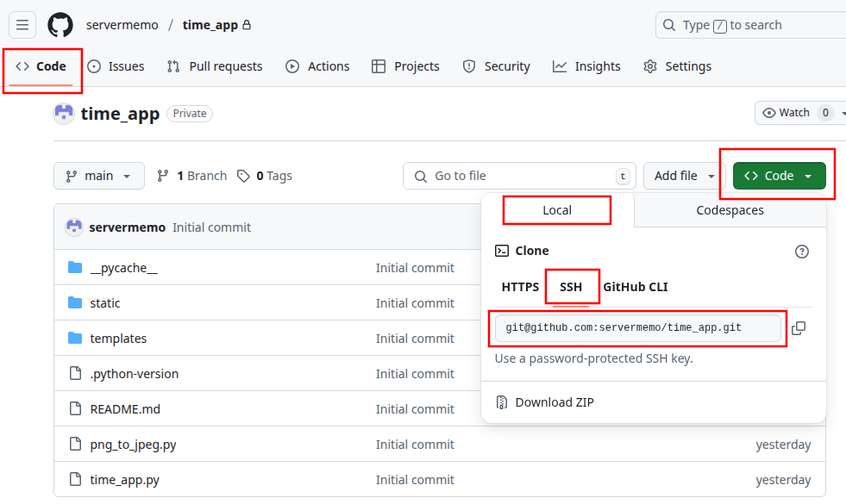Open Initial commit message for README.md row
This screenshot has height=504, width=846.
415,409
